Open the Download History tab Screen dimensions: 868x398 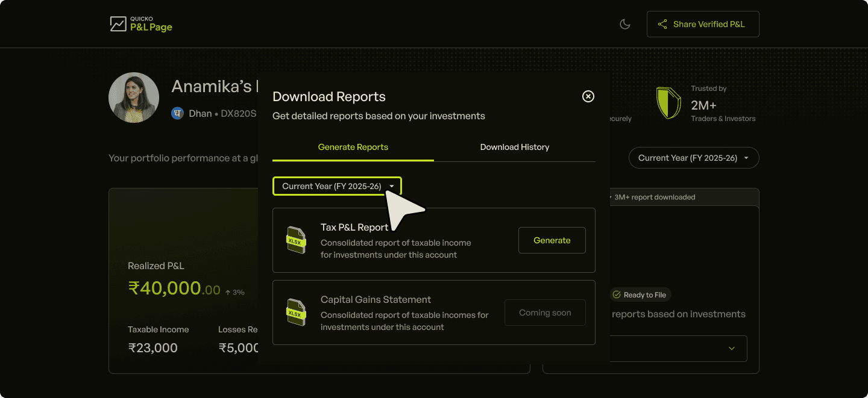[515, 147]
